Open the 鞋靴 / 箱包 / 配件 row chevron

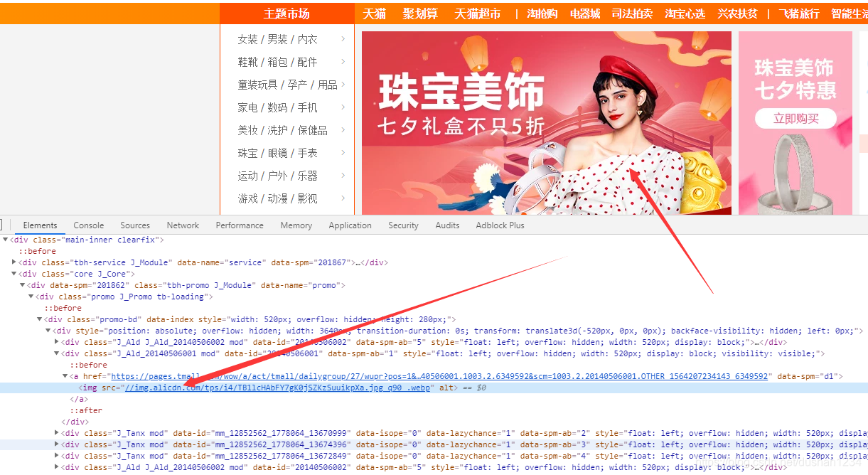pos(343,62)
